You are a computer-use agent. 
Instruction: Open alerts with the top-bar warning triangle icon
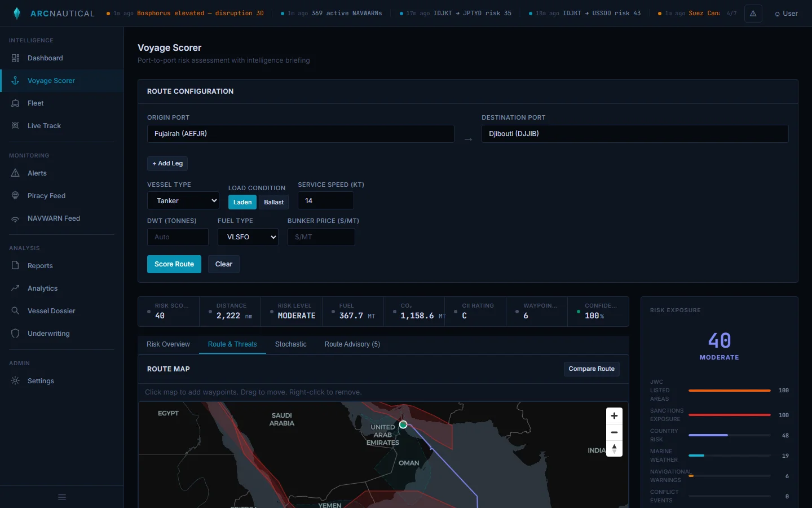coord(753,13)
